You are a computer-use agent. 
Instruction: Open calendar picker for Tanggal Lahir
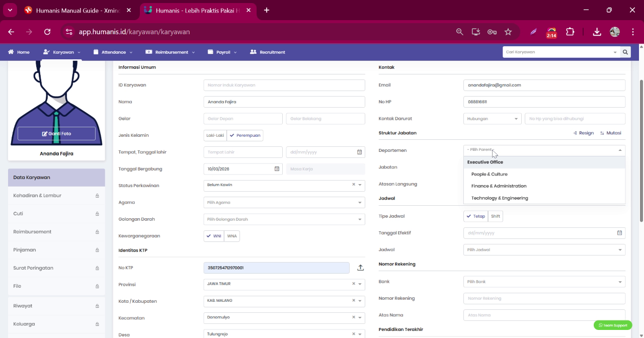(x=359, y=152)
